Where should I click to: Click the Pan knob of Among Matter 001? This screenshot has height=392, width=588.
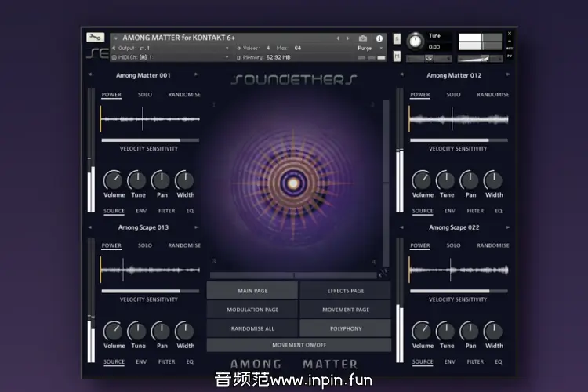tap(161, 180)
